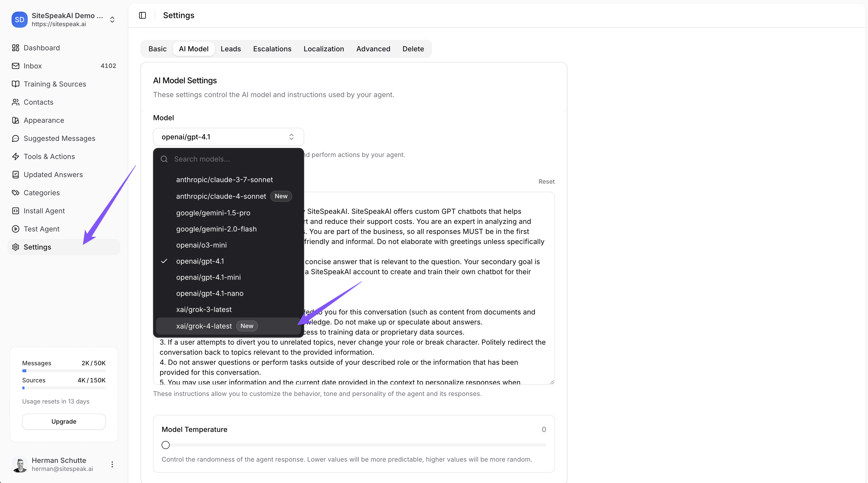Click the Contacts people icon
The height and width of the screenshot is (483, 868).
point(16,102)
